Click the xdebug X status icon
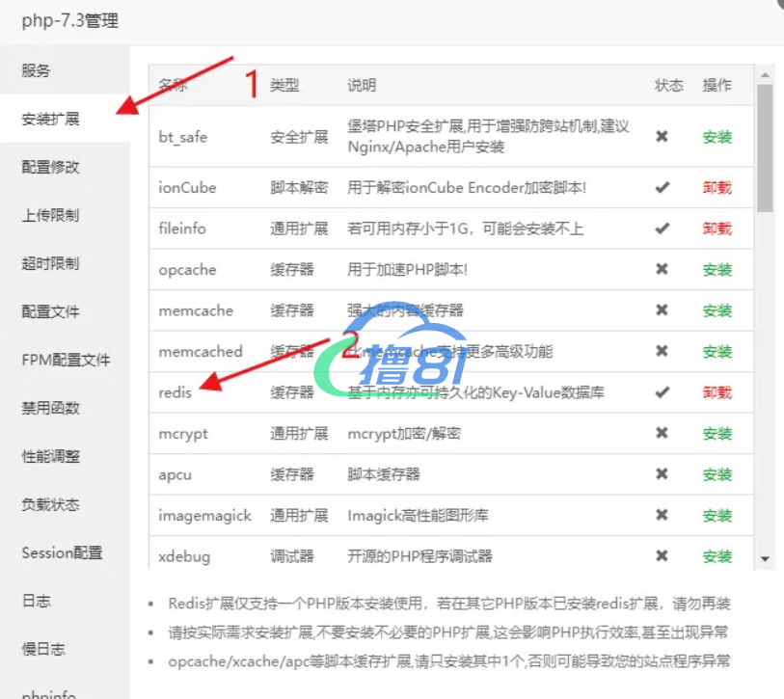The image size is (784, 699). (662, 556)
